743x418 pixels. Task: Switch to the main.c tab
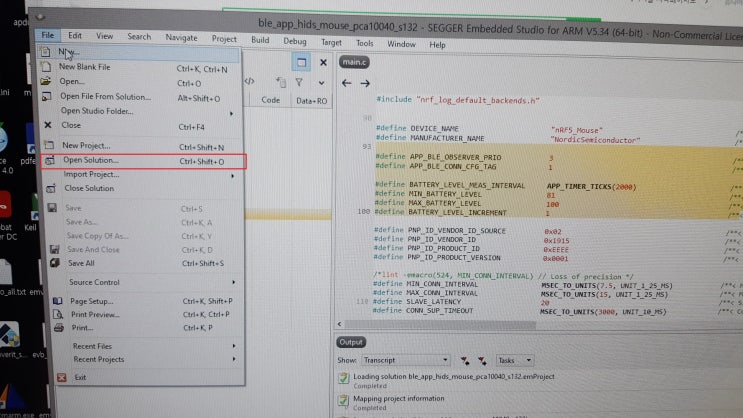click(x=354, y=62)
